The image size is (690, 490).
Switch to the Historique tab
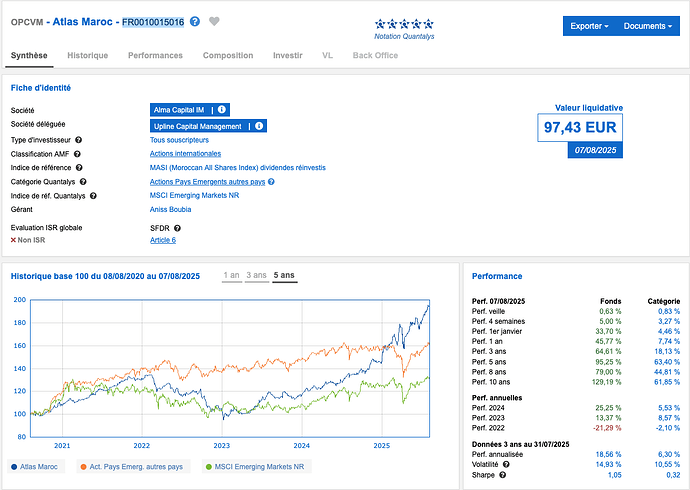88,55
